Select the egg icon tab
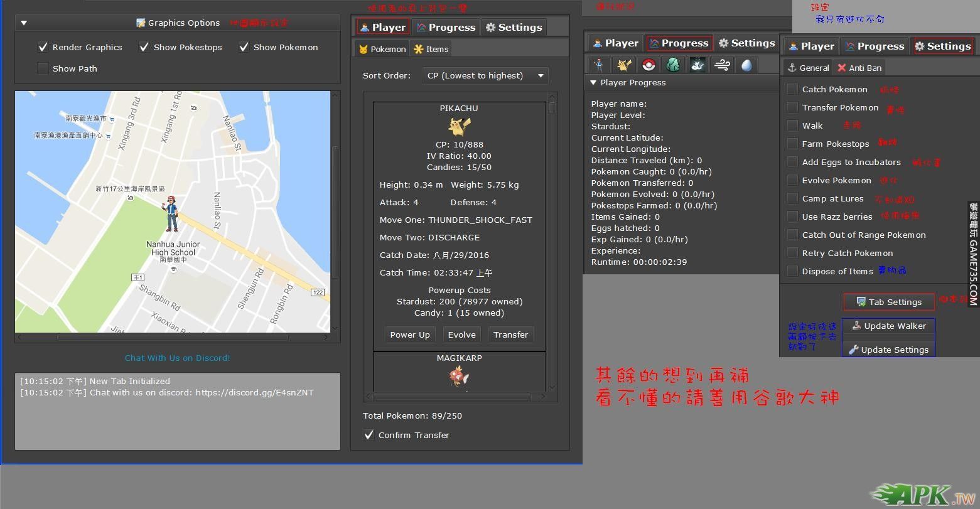 (746, 65)
